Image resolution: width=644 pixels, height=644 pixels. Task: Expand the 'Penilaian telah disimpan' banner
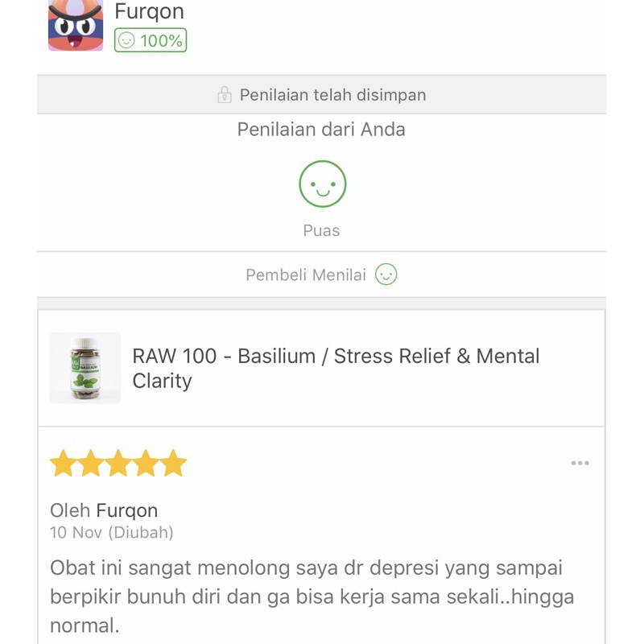[322, 95]
